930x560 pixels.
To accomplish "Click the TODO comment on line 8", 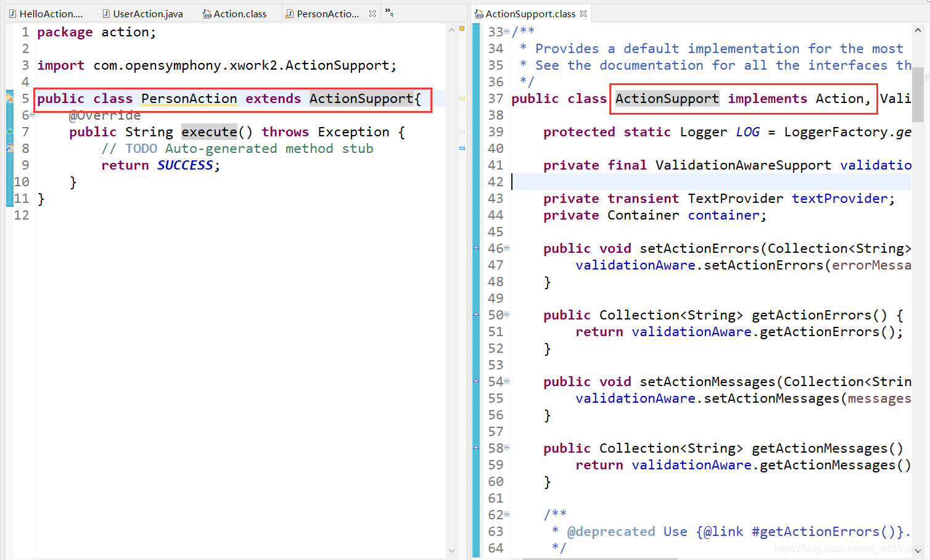I will click(x=237, y=149).
